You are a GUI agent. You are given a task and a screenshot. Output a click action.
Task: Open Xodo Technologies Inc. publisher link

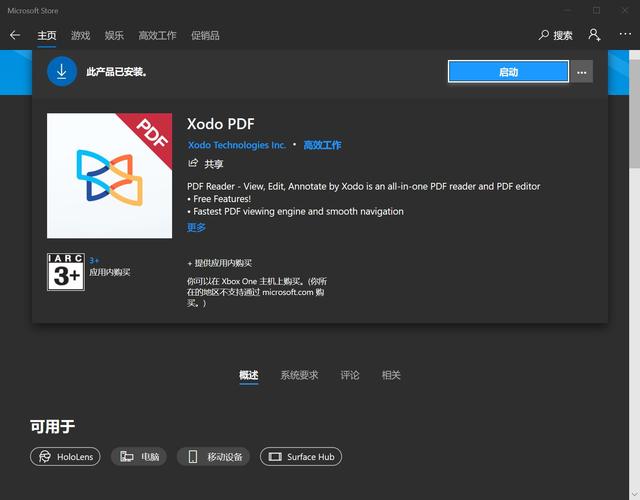237,145
